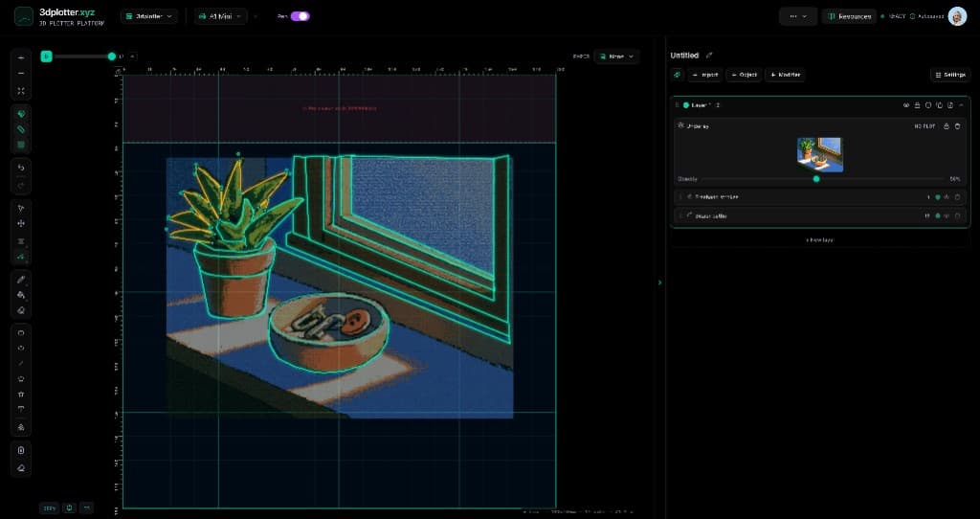Open the Settings button
980x519 pixels.
(x=950, y=75)
